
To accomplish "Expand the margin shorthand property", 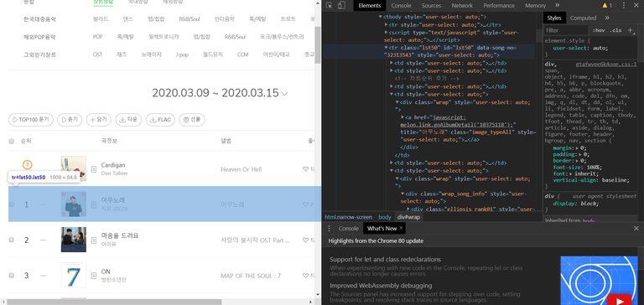I will (577, 147).
